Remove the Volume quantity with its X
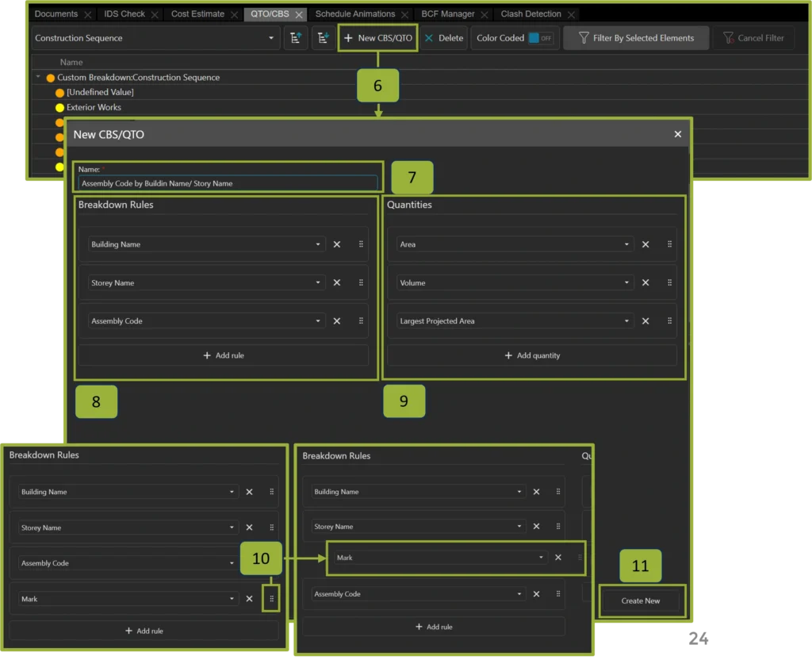Viewport: 812px width, 660px height. (x=645, y=283)
